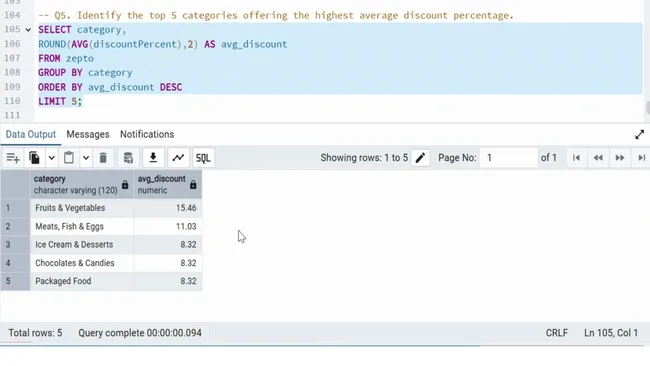This screenshot has width=650, height=366.
Task: Open the Graph Visualiser icon
Action: click(178, 158)
